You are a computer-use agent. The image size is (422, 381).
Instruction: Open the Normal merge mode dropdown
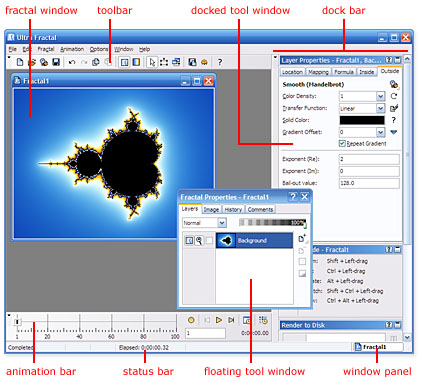pyautogui.click(x=204, y=223)
